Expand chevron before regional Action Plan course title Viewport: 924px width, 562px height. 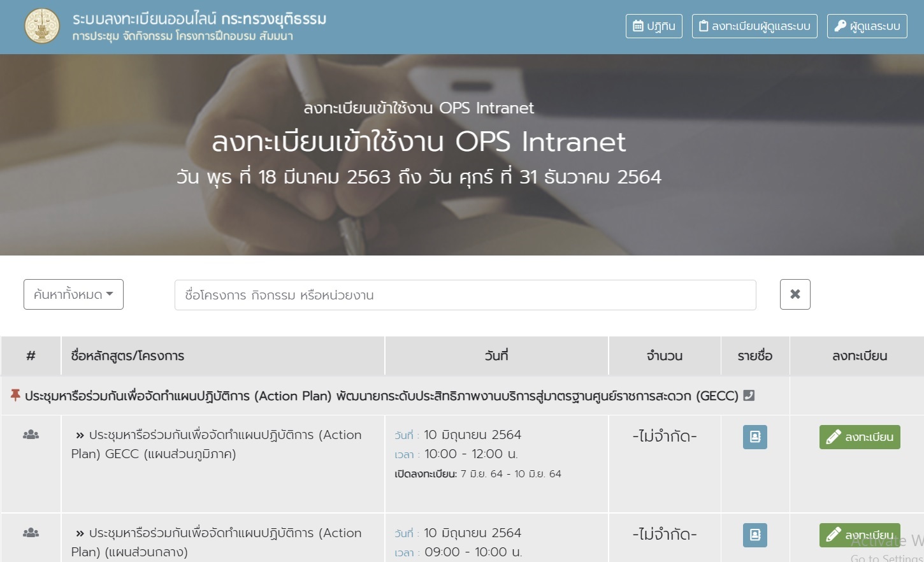pyautogui.click(x=79, y=434)
